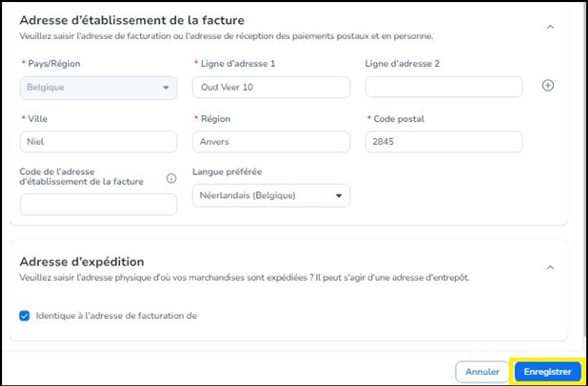Select the Adresse d'établissement heading

[132, 20]
